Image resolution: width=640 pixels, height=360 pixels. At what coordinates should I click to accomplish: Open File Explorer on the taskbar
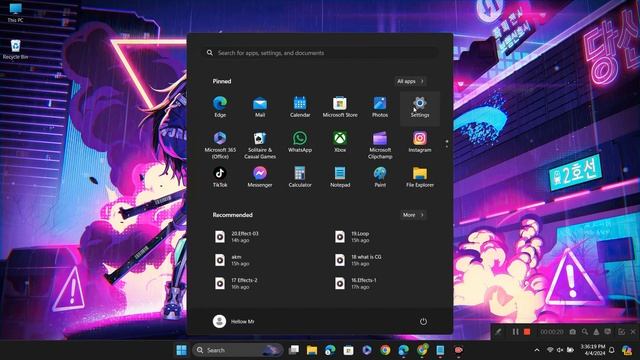pyautogui.click(x=312, y=350)
